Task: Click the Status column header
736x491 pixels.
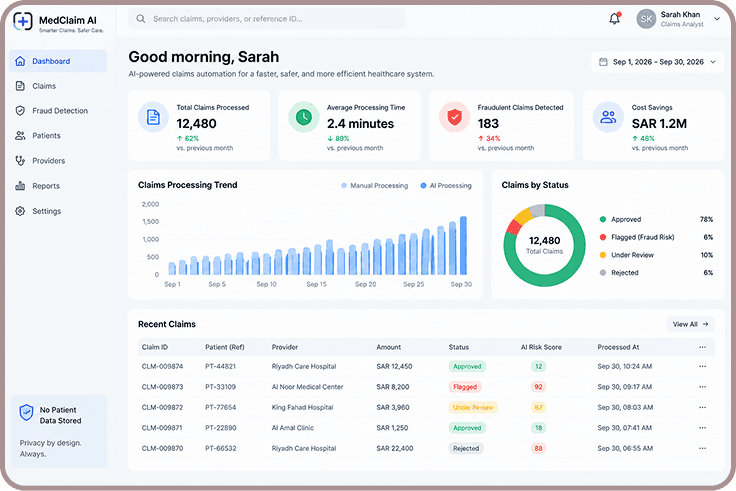Action: (x=459, y=347)
